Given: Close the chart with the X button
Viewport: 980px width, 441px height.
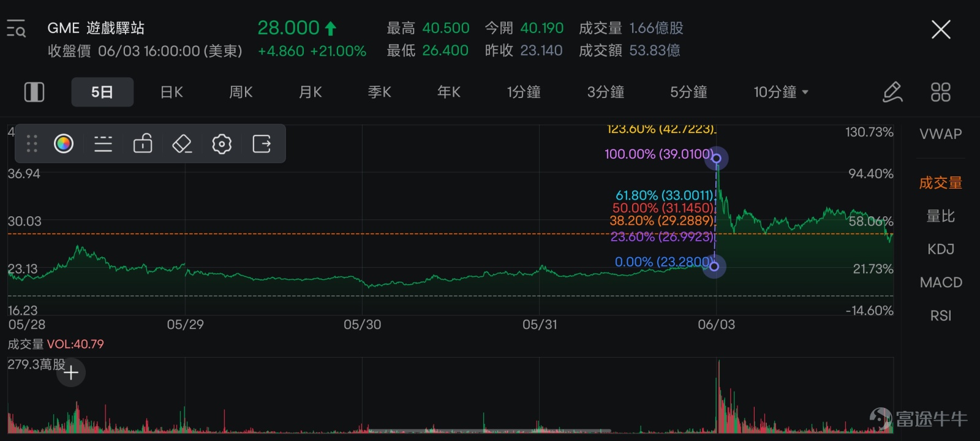Looking at the screenshot, I should (x=941, y=29).
